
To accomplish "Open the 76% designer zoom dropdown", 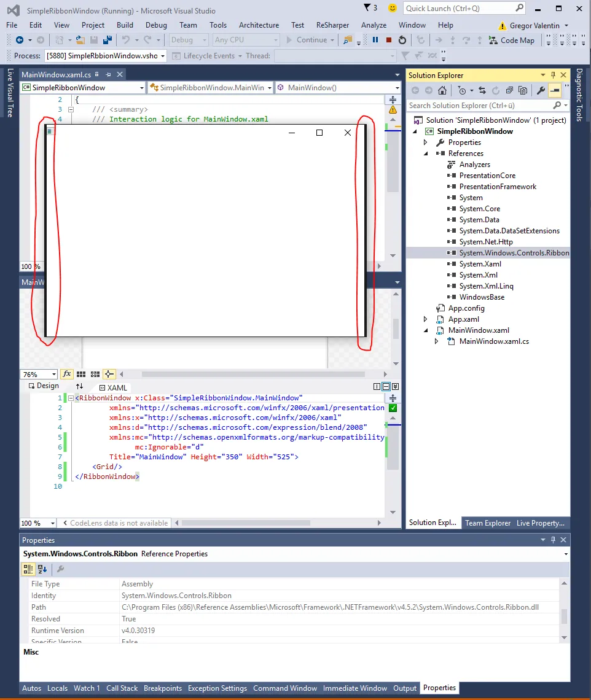I will [x=39, y=374].
